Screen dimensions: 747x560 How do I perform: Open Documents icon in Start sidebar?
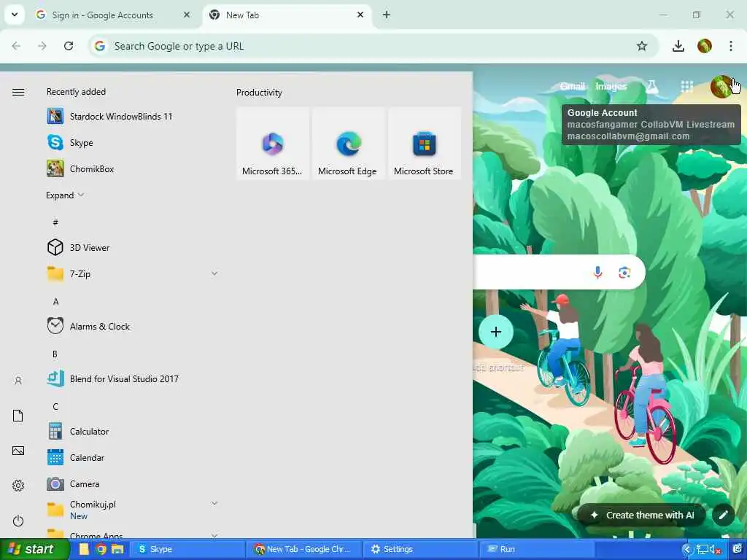point(18,415)
